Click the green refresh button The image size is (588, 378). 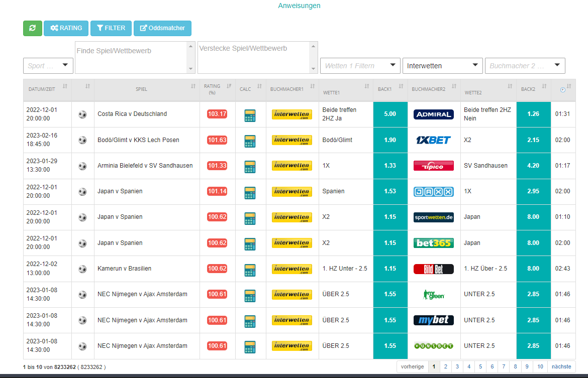coord(33,28)
